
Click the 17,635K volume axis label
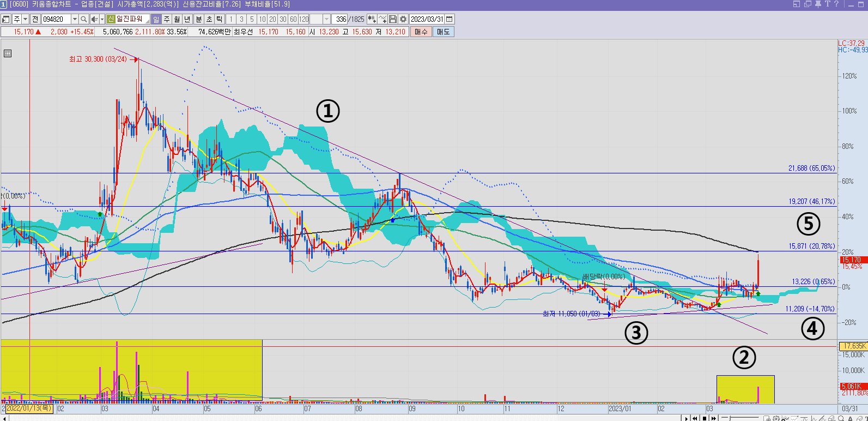[853, 346]
